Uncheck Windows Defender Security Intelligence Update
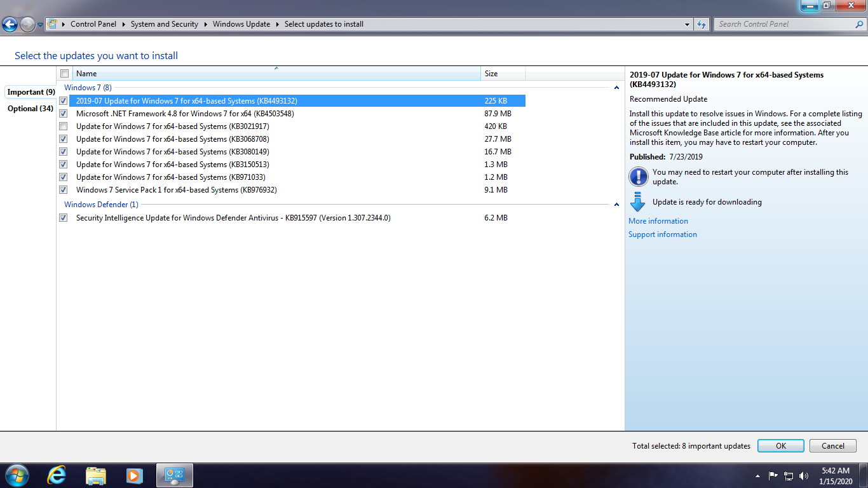The width and height of the screenshot is (868, 488). [63, 218]
